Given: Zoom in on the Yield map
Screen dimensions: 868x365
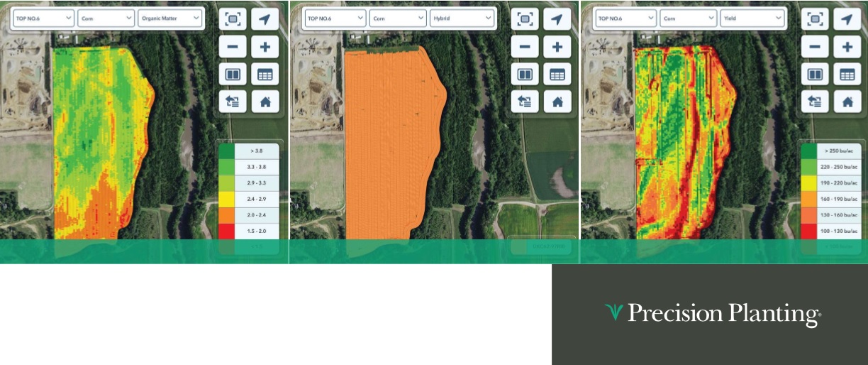Looking at the screenshot, I should pyautogui.click(x=847, y=47).
